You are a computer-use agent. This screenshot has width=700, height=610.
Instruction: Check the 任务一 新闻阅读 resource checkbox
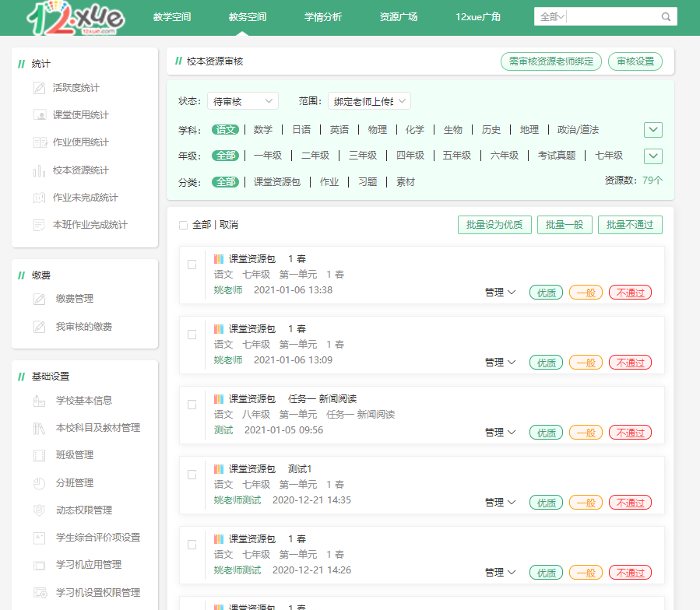(192, 405)
